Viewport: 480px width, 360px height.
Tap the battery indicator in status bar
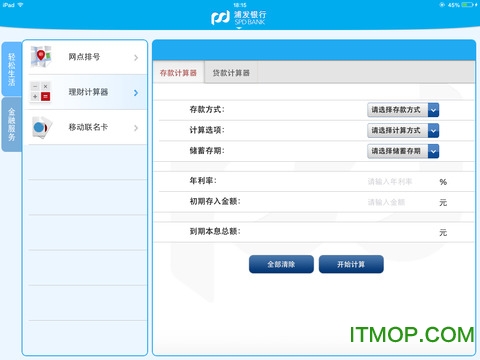[468, 5]
